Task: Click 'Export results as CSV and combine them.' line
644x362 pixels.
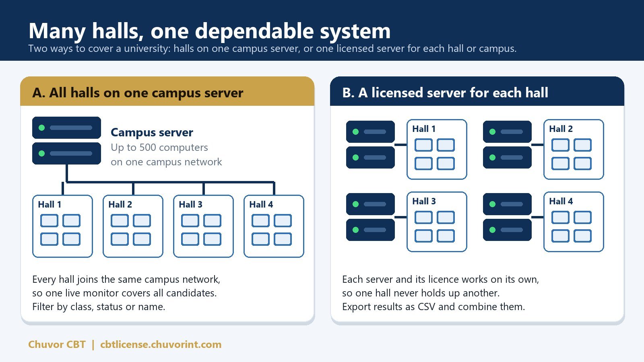Action: [x=433, y=307]
